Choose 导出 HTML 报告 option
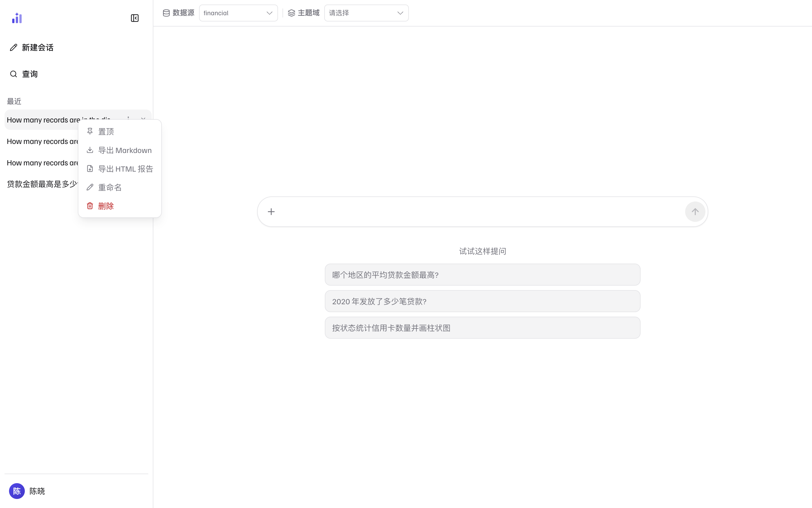The image size is (812, 508). 120,169
